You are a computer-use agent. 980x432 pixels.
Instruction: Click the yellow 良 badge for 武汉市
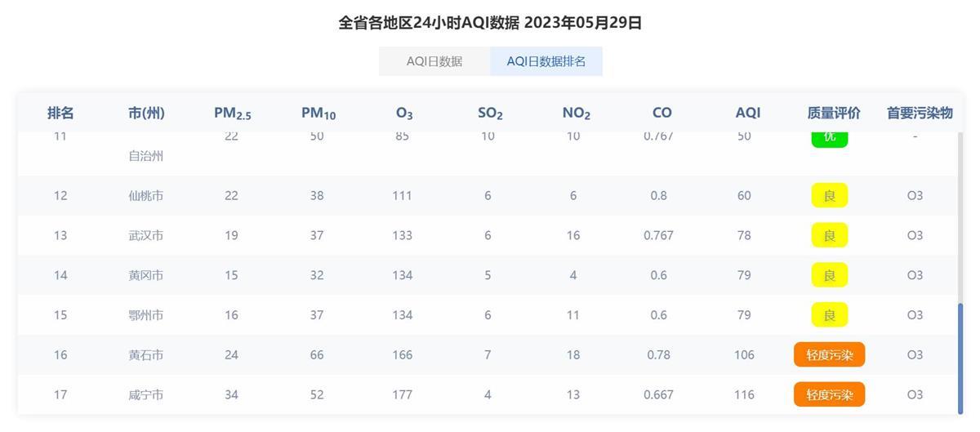[829, 235]
